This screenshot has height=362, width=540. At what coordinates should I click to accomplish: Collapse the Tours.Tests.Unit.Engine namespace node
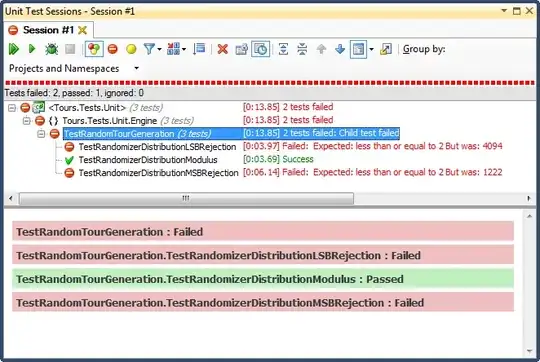[27, 121]
